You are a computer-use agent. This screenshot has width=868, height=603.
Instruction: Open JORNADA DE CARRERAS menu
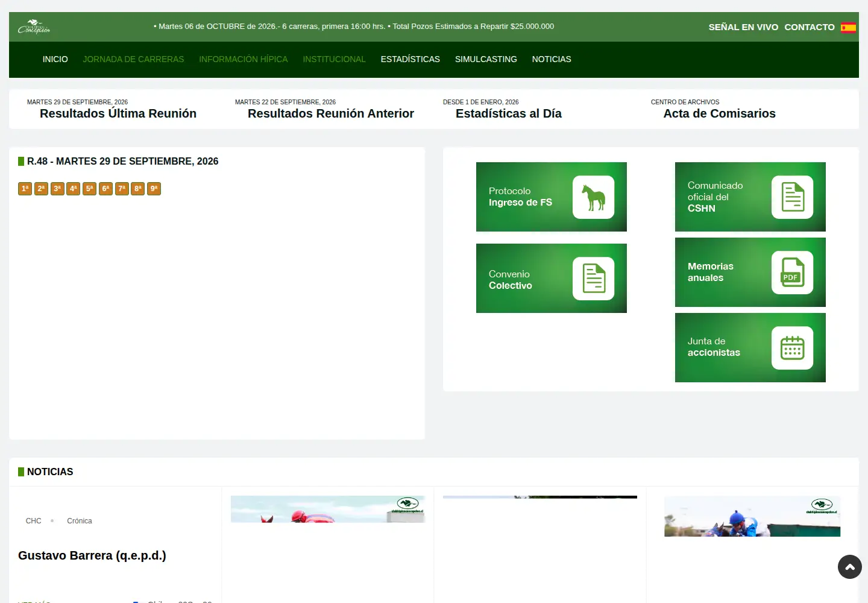[x=133, y=59]
